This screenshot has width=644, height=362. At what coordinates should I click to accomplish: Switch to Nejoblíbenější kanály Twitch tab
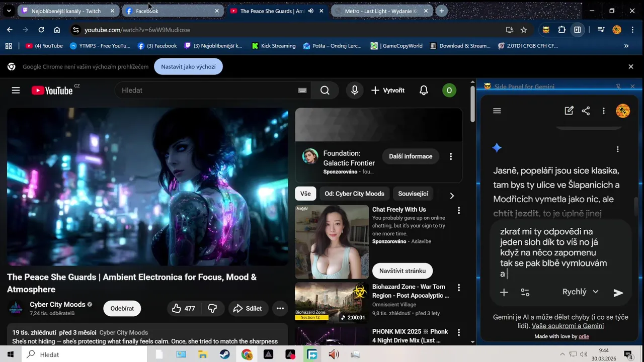(x=68, y=11)
